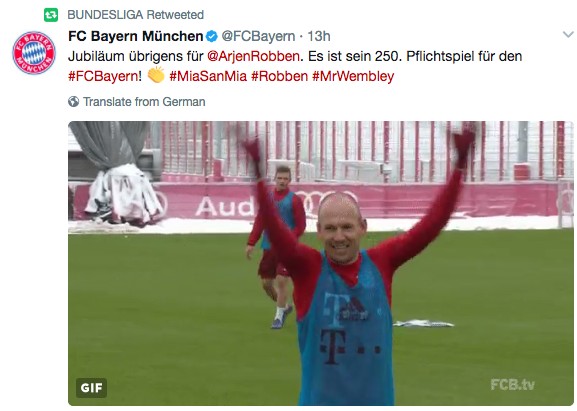Open the @FCBayern handle
This screenshot has height=411, width=577.
click(x=258, y=36)
